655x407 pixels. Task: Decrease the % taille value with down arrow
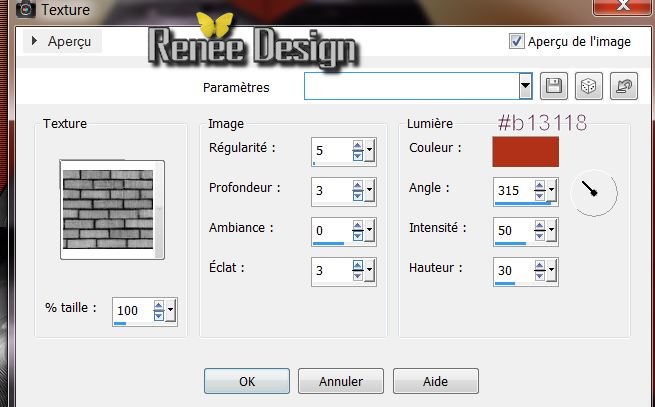click(x=158, y=316)
